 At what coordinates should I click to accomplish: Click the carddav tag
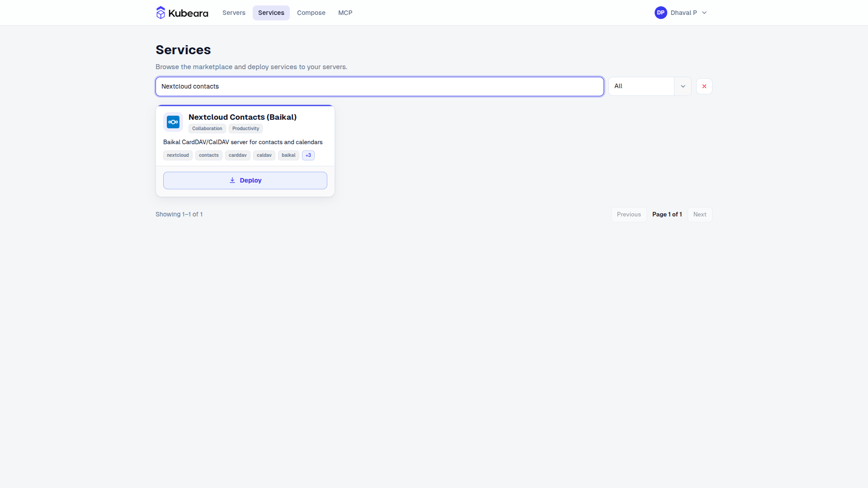(x=238, y=155)
